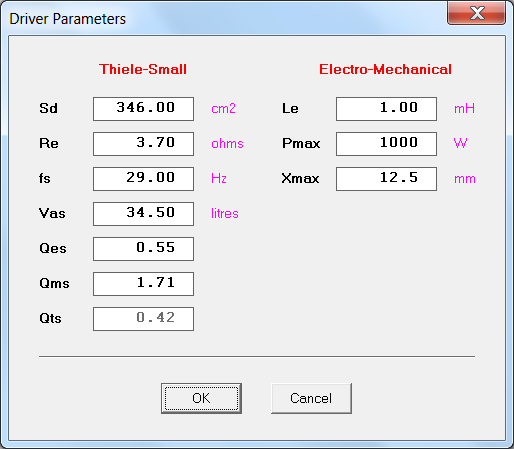Focus the fs field showing 29.00

(x=143, y=179)
